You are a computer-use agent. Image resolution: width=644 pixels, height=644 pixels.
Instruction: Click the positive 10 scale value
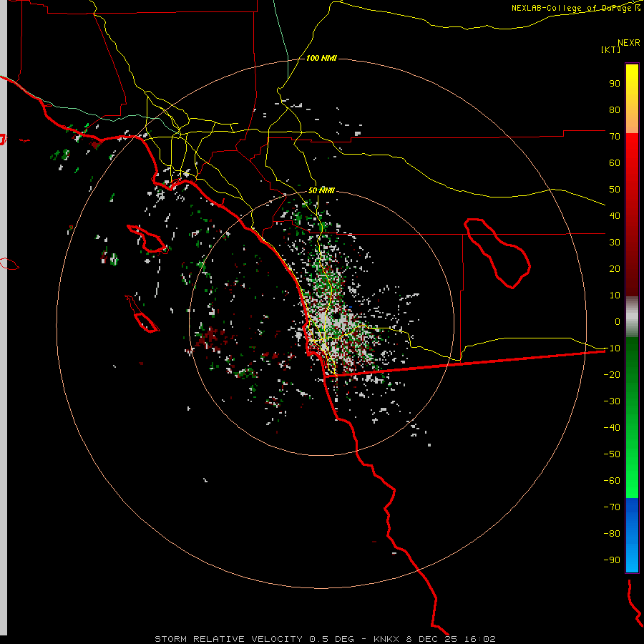[615, 296]
